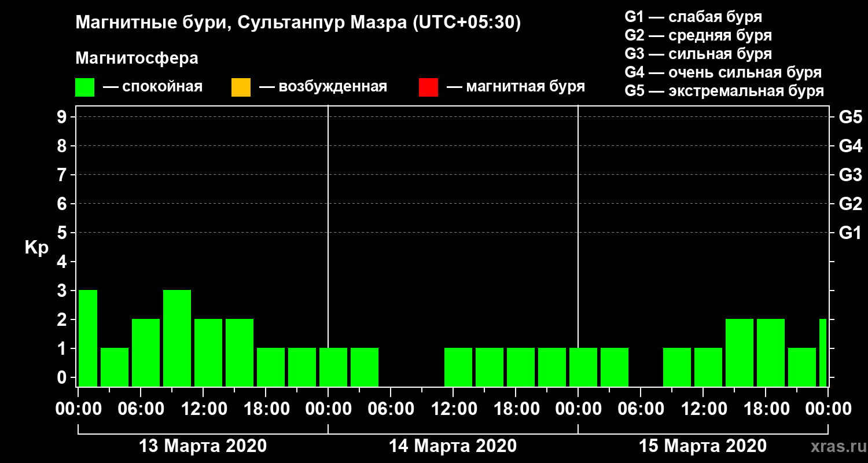Click the 'G3 — сильная буря' line
Viewport: 868px width, 463px height.
tap(698, 54)
